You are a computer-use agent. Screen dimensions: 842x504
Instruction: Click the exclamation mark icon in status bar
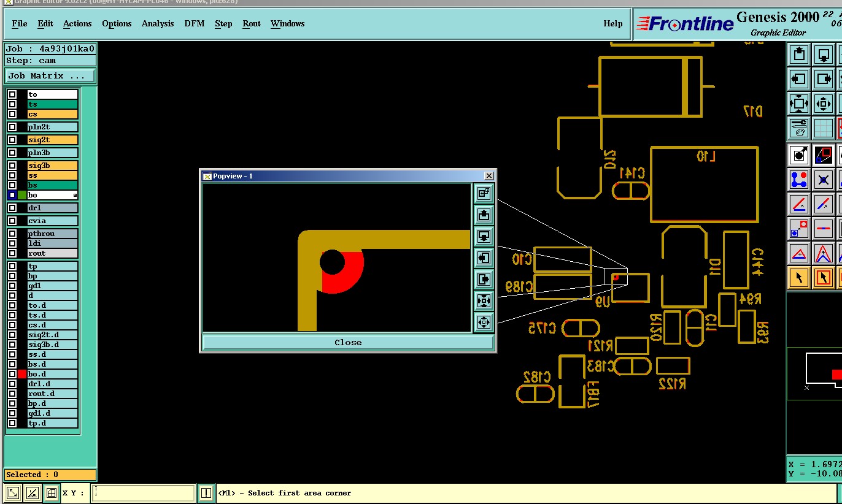tap(206, 493)
